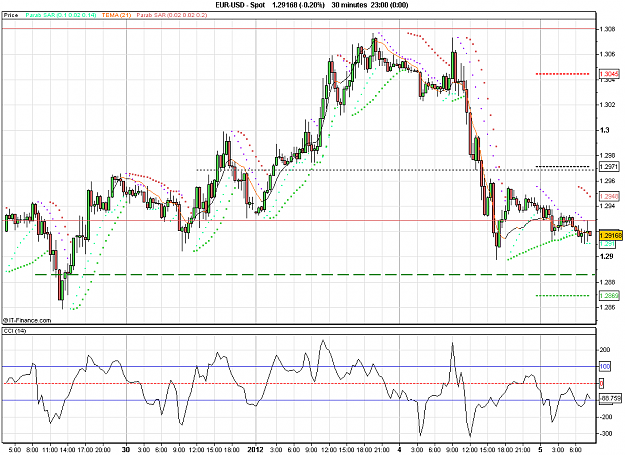The width and height of the screenshot is (625, 455).
Task: Click the 1.302 price axis label
Action: click(x=607, y=105)
